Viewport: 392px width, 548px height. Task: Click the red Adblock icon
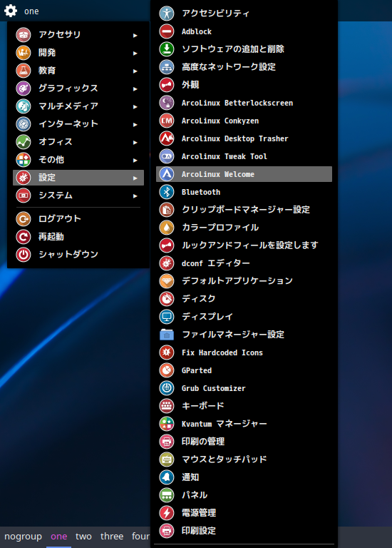167,31
